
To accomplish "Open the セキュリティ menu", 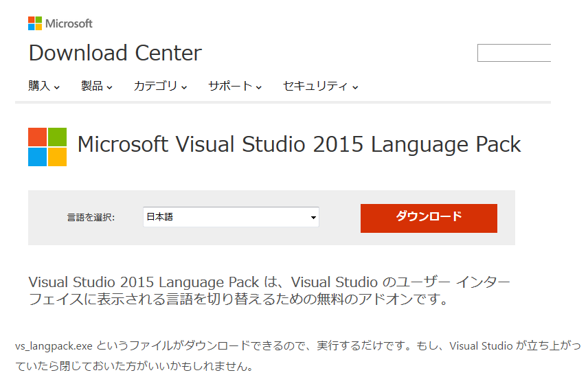I will 321,87.
